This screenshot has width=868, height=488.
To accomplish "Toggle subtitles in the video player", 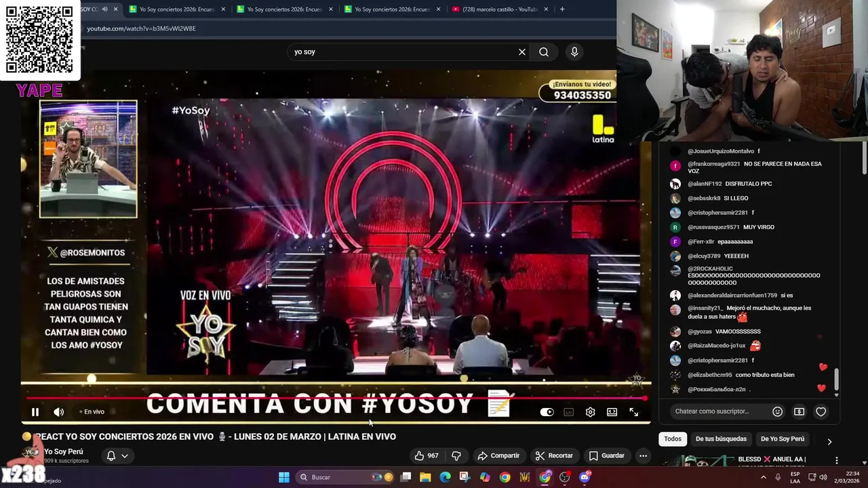I will [x=569, y=411].
